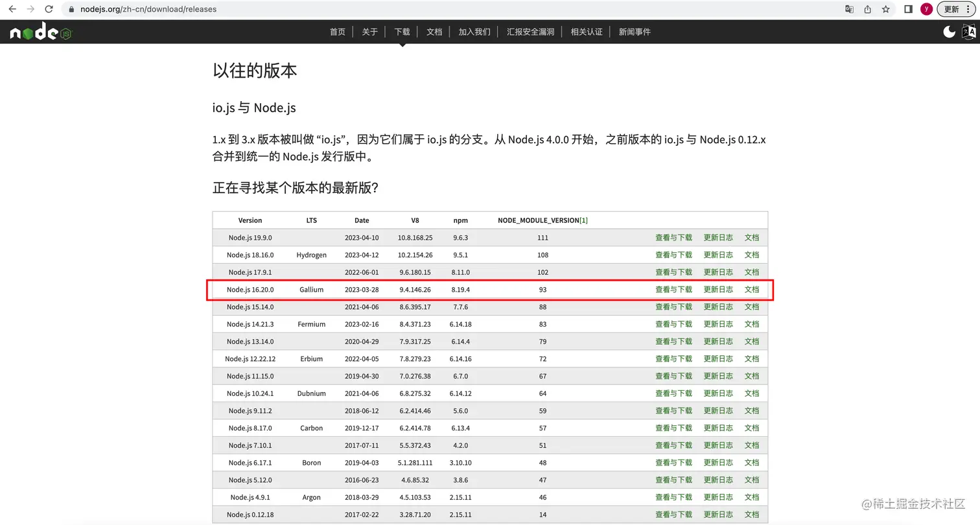The image size is (980, 525).
Task: Click 查看与下载 for Node.js 15.14.0
Action: (673, 307)
